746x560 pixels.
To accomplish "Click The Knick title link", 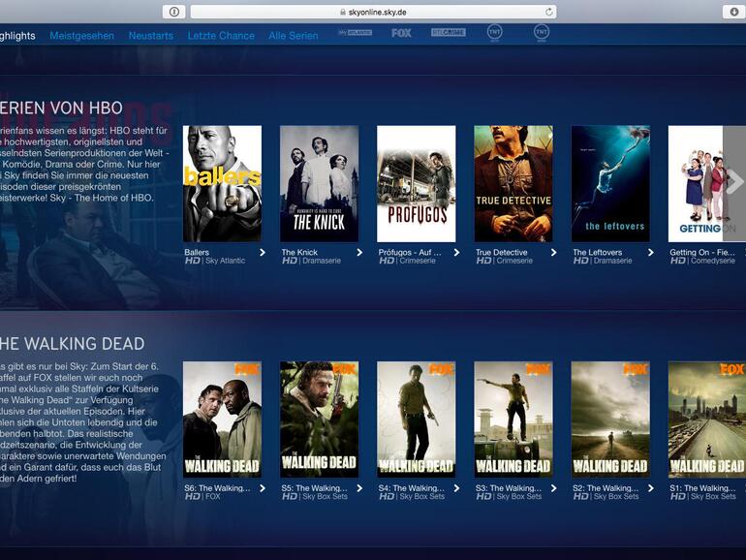I will point(299,252).
